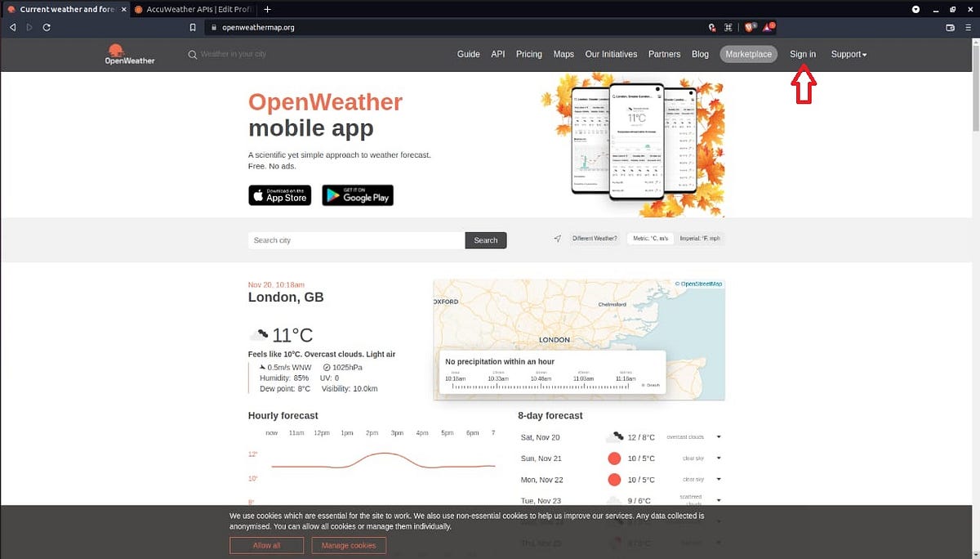Open the OpenWeather home via the logo
The width and height of the screenshot is (980, 559).
pyautogui.click(x=129, y=54)
